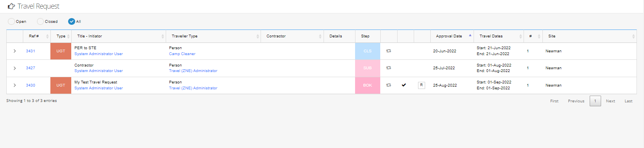Click the R box icon in row 3430
The height and width of the screenshot is (148, 644).
(422, 85)
